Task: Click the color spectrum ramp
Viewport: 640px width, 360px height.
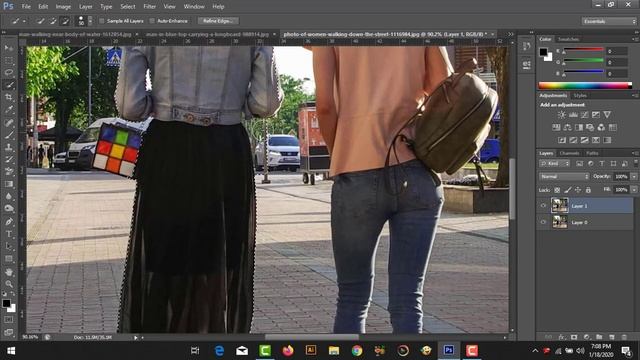Action: [585, 85]
